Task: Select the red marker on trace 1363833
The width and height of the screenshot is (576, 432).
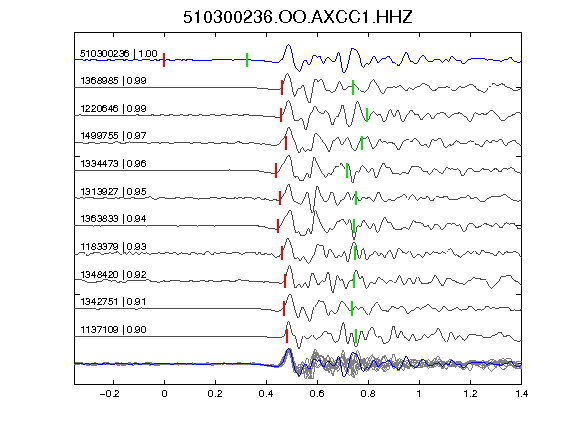Action: [278, 226]
